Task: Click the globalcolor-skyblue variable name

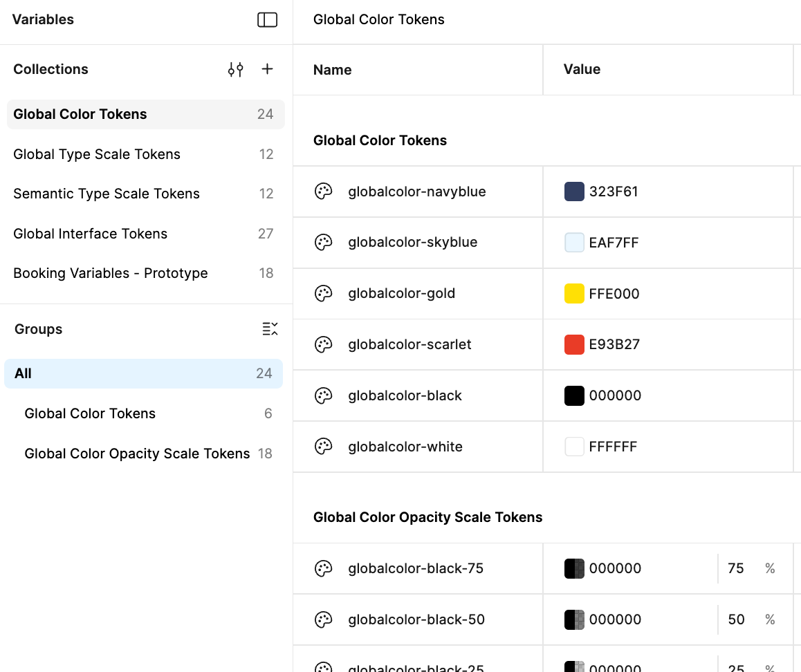Action: tap(413, 243)
